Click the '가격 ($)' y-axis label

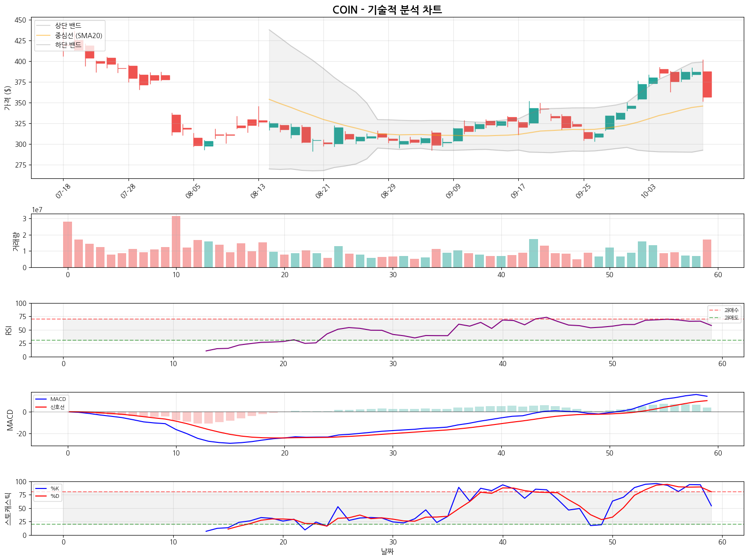8,98
